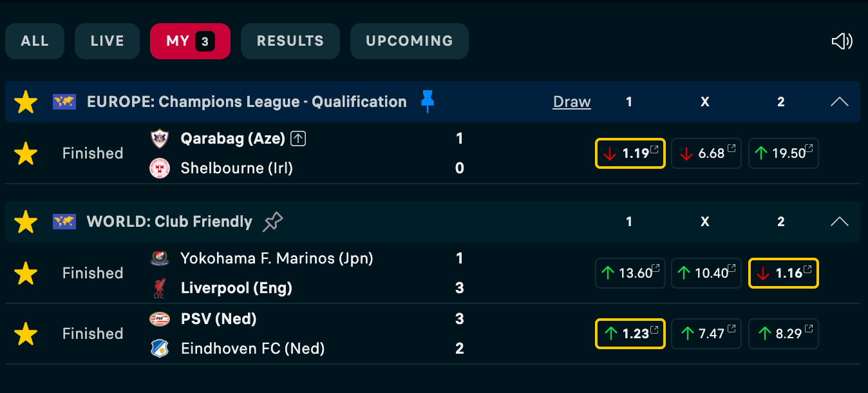The image size is (868, 393).
Task: Mute sounds with the speaker icon
Action: [x=842, y=41]
